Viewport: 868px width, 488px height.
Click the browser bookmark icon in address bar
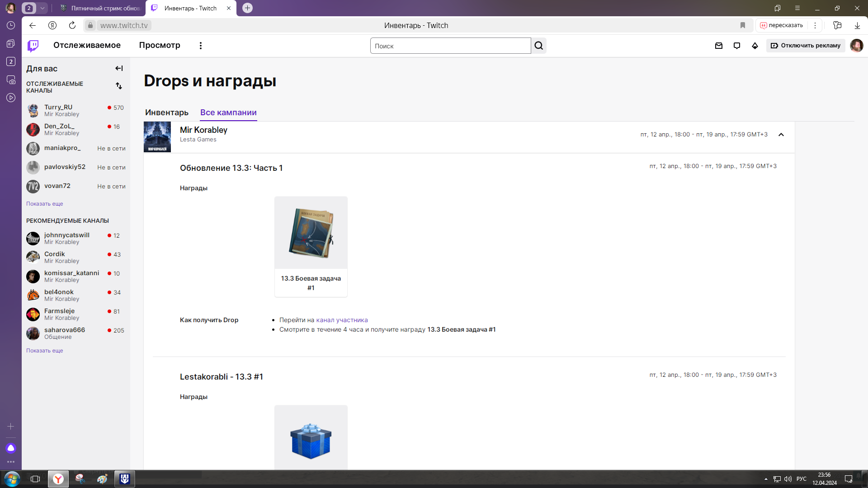coord(743,25)
